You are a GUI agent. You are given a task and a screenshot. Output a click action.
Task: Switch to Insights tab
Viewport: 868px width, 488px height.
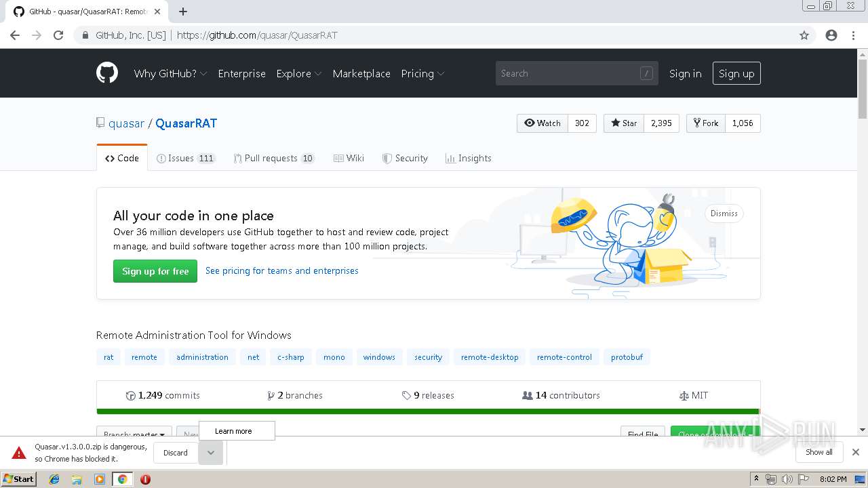click(x=468, y=158)
